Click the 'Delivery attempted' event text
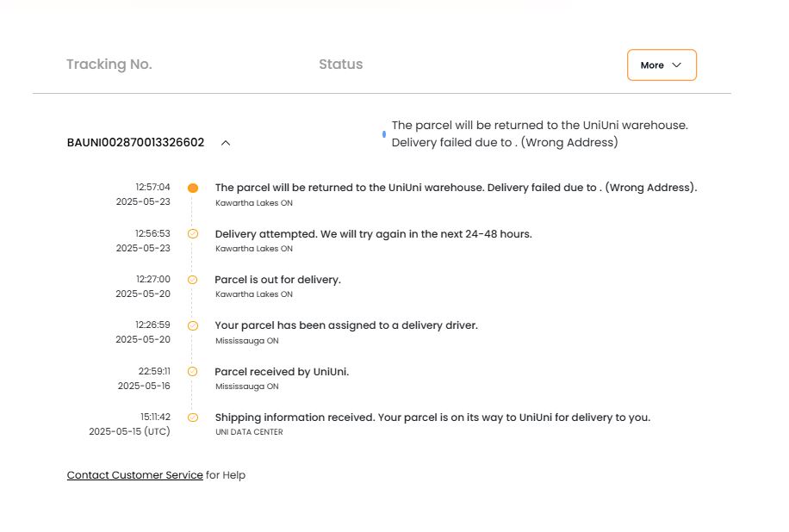Image resolution: width=789 pixels, height=532 pixels. [x=373, y=234]
